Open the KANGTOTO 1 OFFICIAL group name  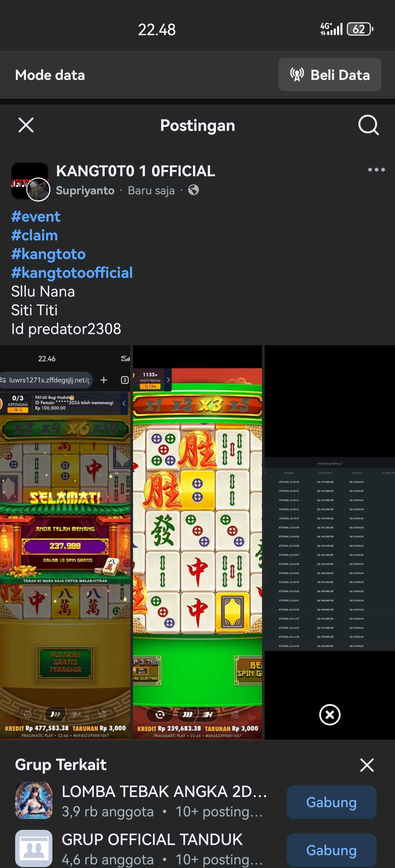pos(135,171)
